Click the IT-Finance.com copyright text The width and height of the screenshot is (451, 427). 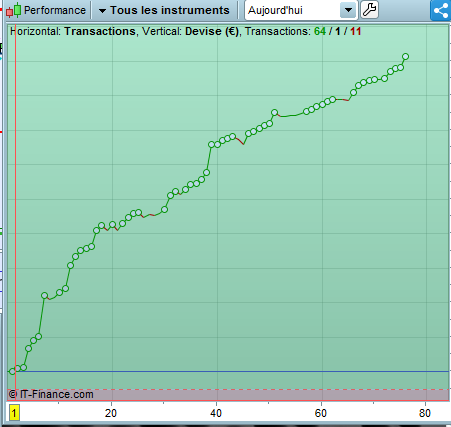(x=51, y=395)
